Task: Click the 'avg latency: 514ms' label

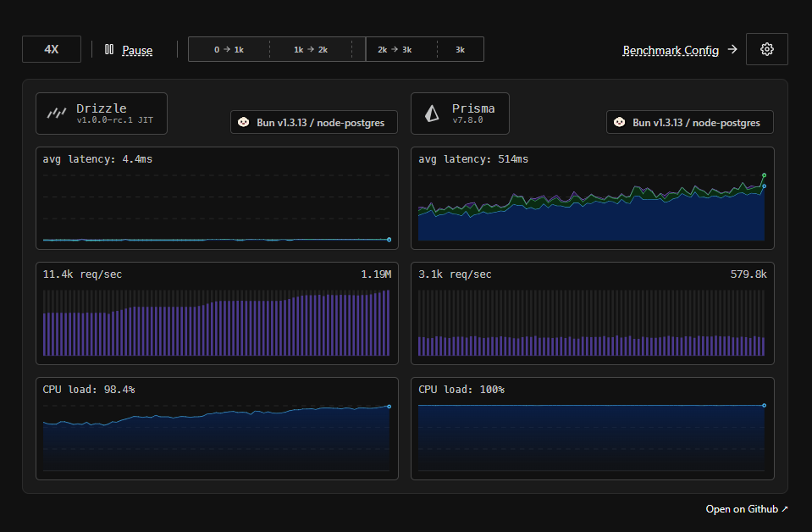Action: tap(473, 159)
